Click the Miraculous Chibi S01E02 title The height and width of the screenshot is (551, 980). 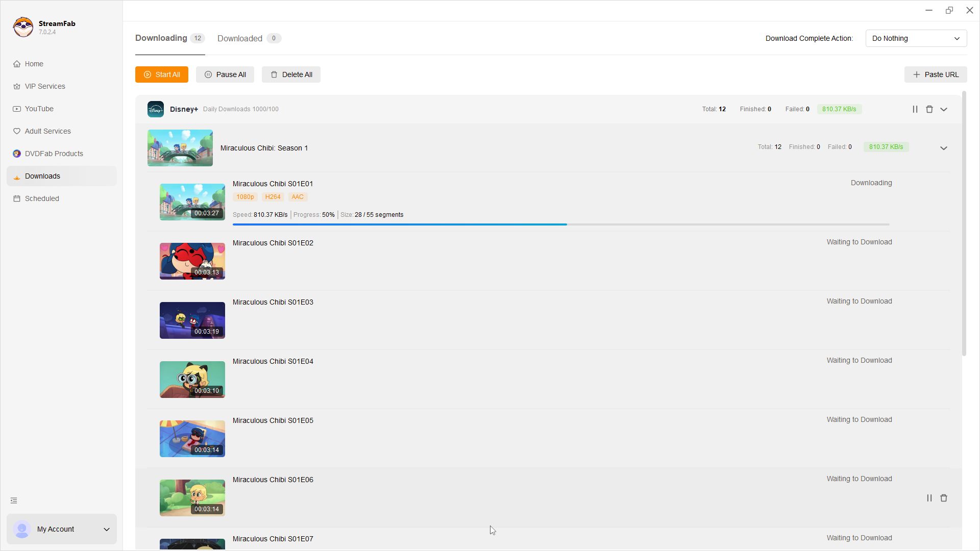click(x=273, y=243)
